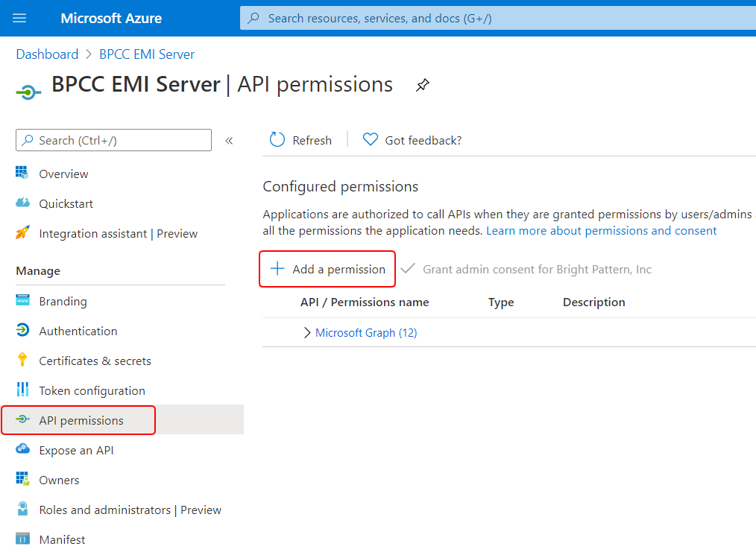
Task: Click the magnifier icon in top search bar
Action: pos(253,19)
